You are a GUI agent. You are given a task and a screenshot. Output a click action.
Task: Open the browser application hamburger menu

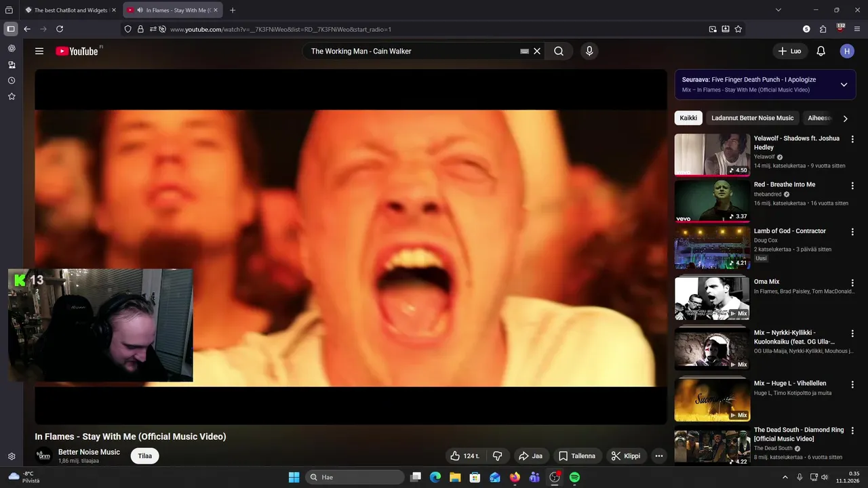[857, 29]
